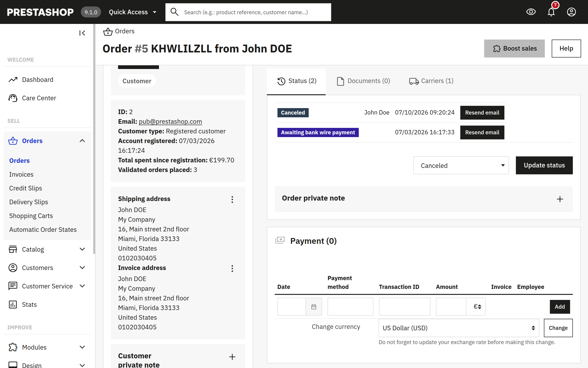Open the US Dollar currency dropdown
The width and height of the screenshot is (588, 368).
coord(459,328)
